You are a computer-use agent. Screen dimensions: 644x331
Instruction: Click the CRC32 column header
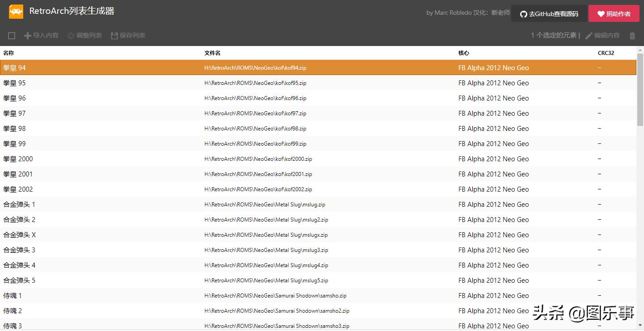[x=606, y=53]
